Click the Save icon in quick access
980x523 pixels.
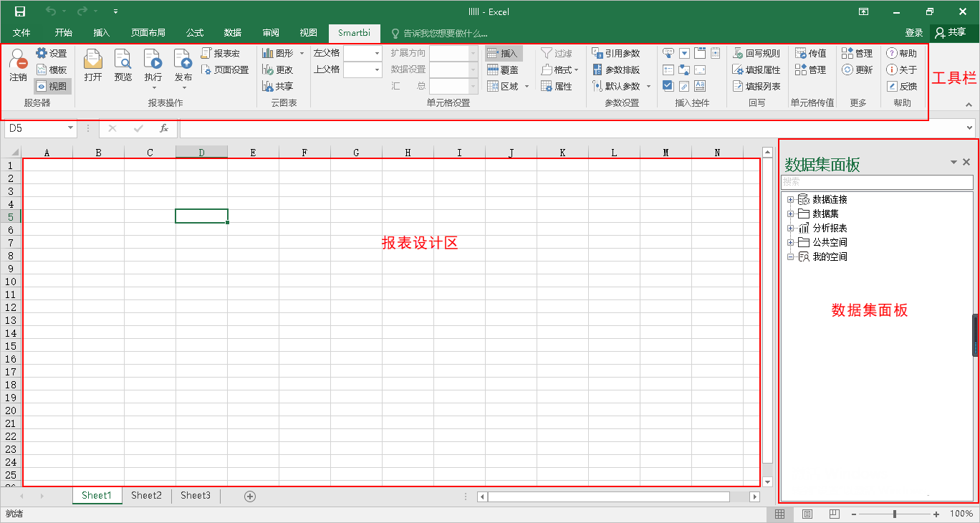pos(20,11)
